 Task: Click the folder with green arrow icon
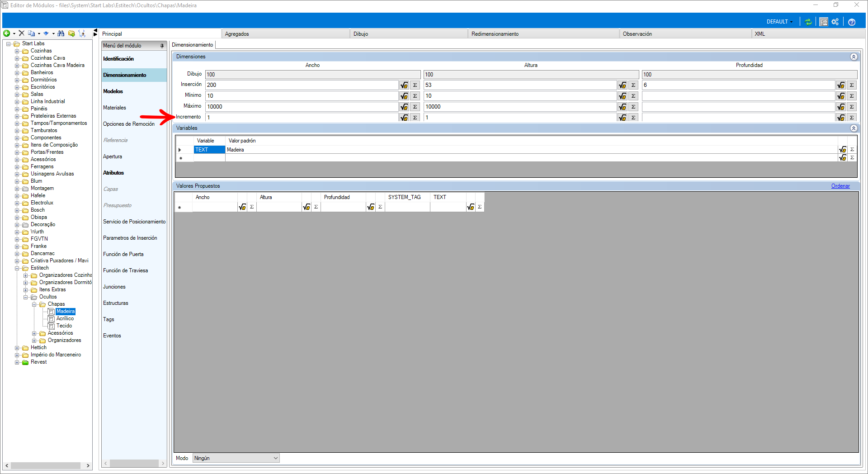coord(71,33)
